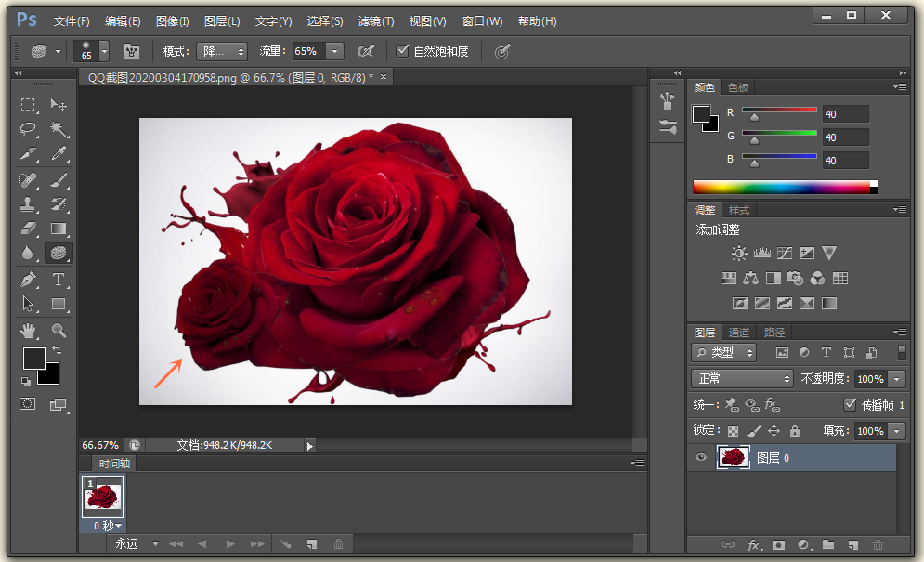Add a Brightness/Contrast adjustment

tap(738, 253)
